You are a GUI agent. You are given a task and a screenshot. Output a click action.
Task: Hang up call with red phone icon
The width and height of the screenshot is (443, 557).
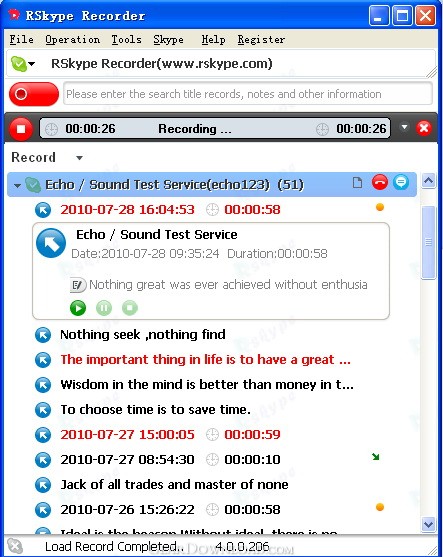[x=380, y=183]
